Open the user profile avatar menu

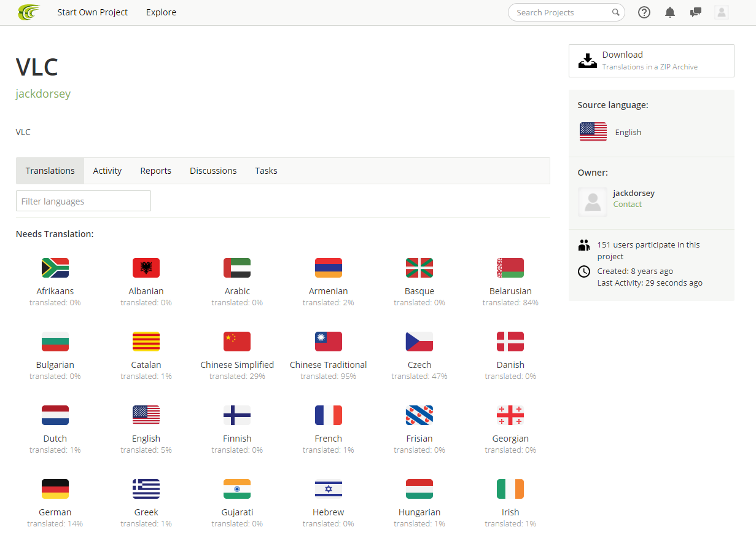722,12
